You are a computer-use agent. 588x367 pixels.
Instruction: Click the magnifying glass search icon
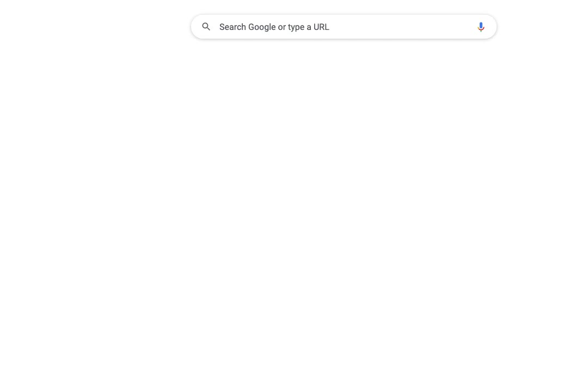(x=206, y=27)
